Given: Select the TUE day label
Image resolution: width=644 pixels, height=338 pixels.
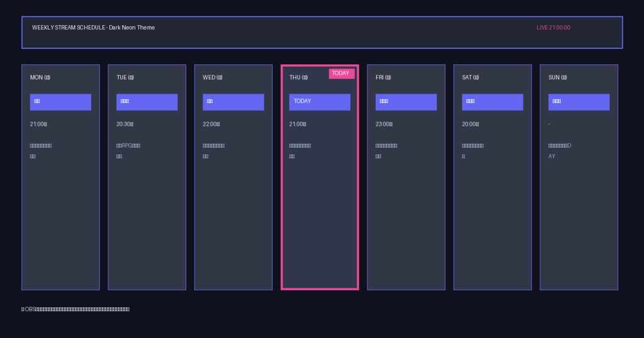Looking at the screenshot, I should coord(125,77).
